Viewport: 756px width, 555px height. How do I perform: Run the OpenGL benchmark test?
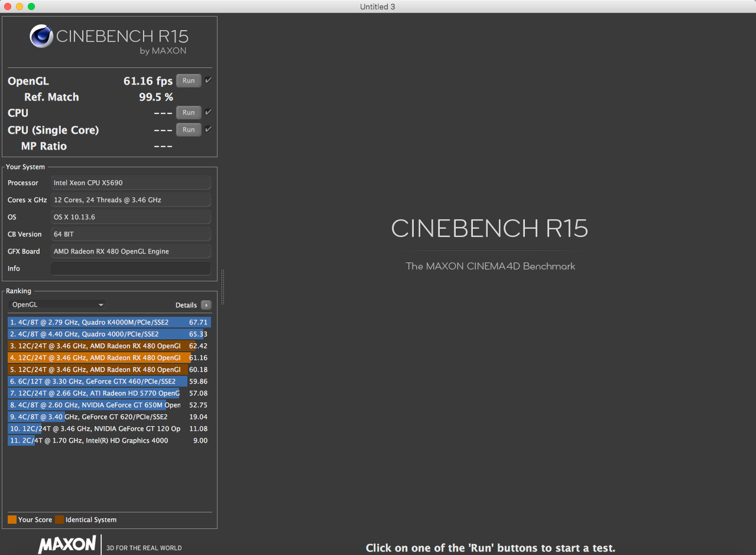click(189, 81)
